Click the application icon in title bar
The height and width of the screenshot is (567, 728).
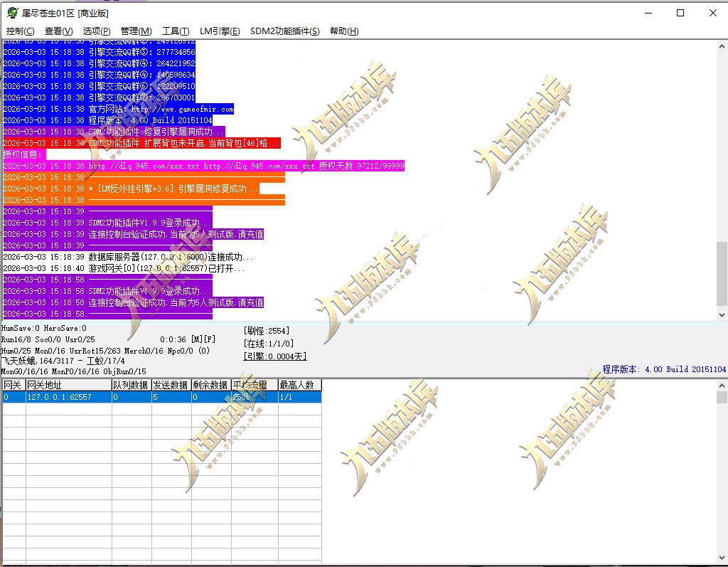coord(13,13)
